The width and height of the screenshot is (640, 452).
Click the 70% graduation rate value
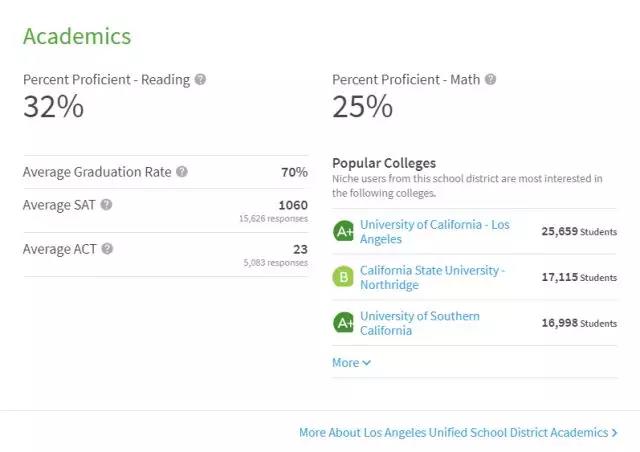point(294,172)
